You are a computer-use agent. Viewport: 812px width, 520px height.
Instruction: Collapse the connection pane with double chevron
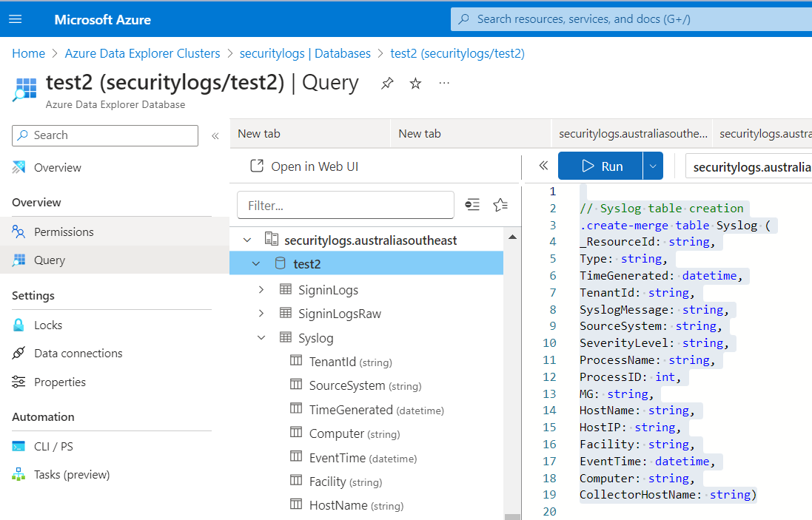pyautogui.click(x=543, y=166)
